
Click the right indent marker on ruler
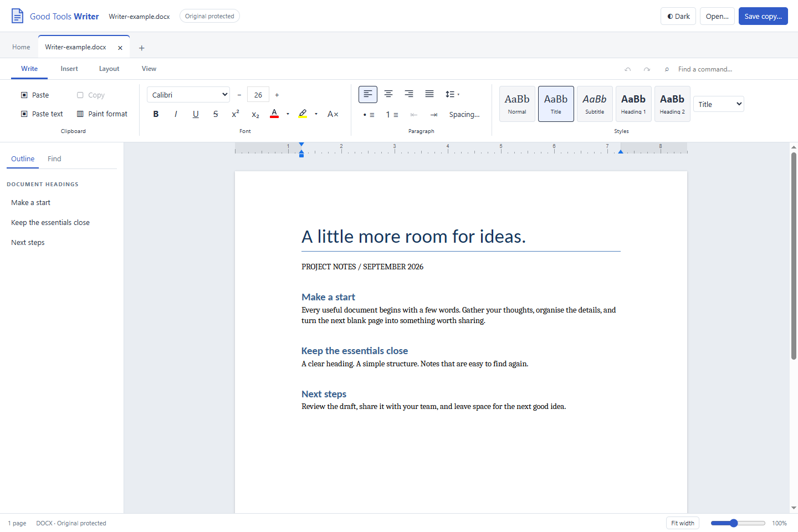click(x=621, y=151)
